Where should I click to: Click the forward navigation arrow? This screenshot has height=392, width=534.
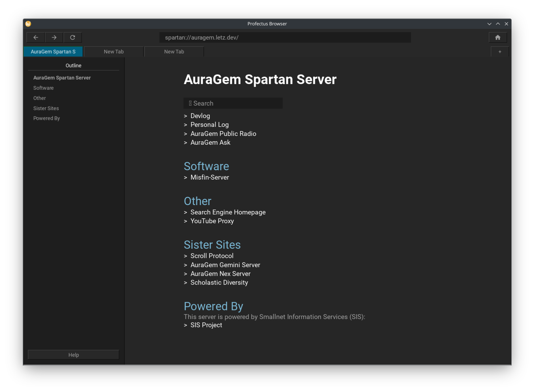click(54, 37)
